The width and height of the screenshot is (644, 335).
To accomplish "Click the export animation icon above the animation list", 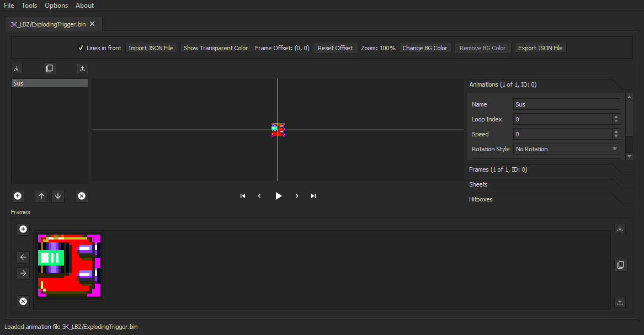I will [82, 68].
